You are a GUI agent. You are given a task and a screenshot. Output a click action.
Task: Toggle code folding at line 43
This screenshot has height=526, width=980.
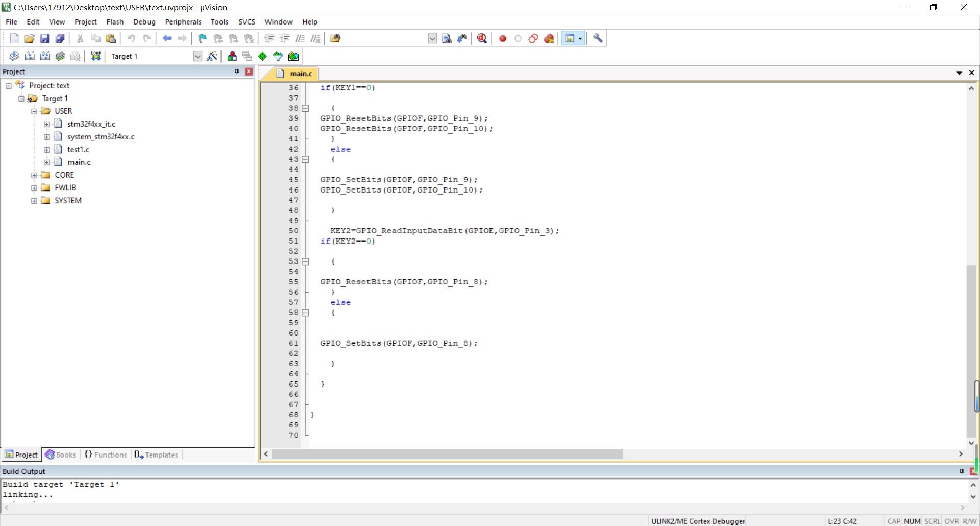pyautogui.click(x=305, y=159)
